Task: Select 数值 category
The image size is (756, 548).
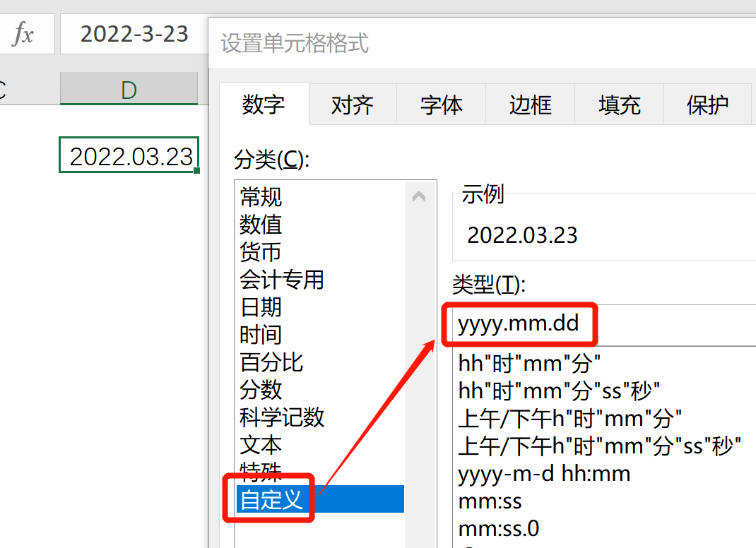Action: [320, 224]
